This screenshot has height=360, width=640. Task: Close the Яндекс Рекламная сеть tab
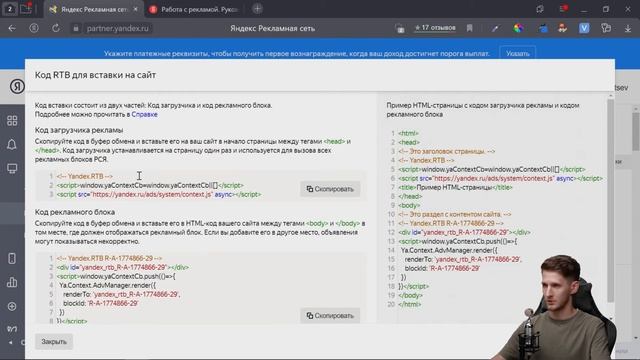[136, 9]
